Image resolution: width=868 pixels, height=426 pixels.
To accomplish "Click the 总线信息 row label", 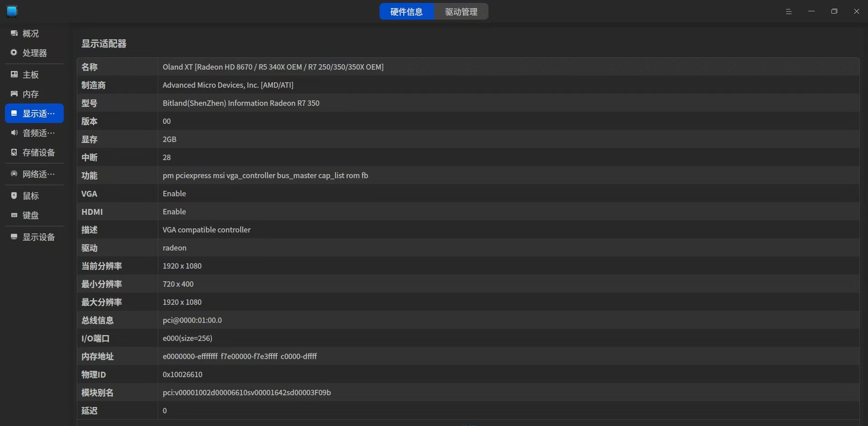I will click(98, 320).
